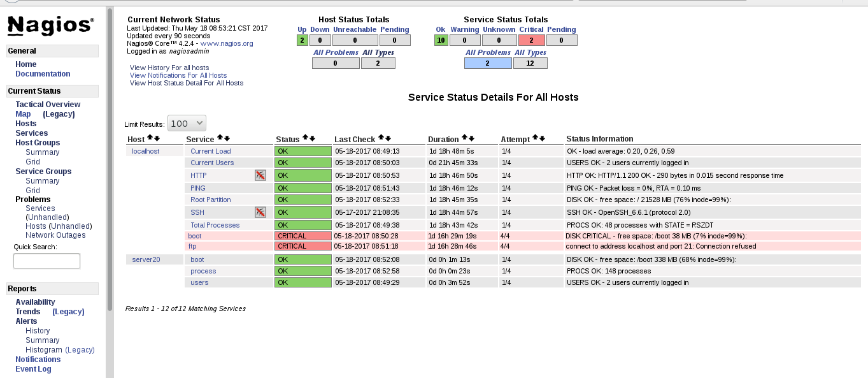This screenshot has width=868, height=378.
Task: Focus the Quick Search input field
Action: [46, 261]
